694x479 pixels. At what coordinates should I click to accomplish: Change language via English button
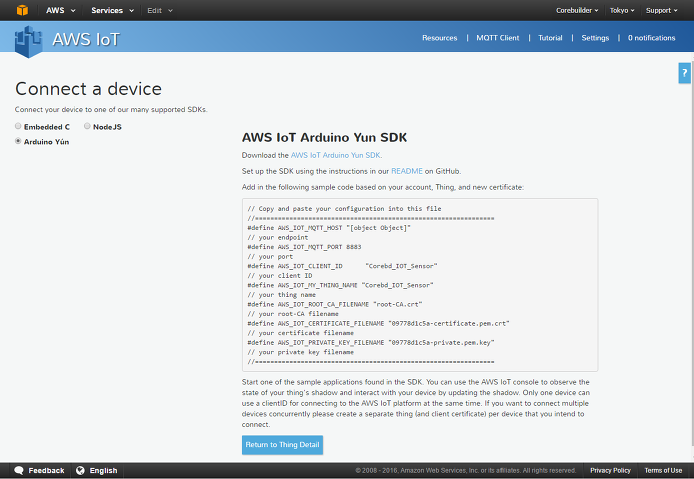click(x=96, y=470)
